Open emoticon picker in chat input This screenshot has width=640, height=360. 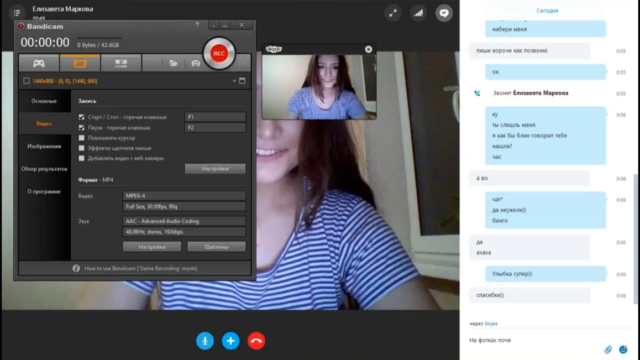click(623, 349)
